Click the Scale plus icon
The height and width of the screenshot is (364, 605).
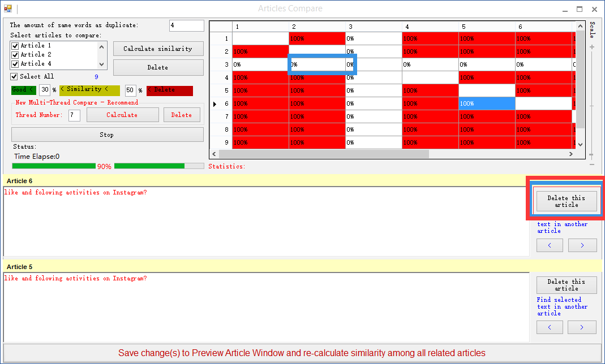pyautogui.click(x=592, y=47)
